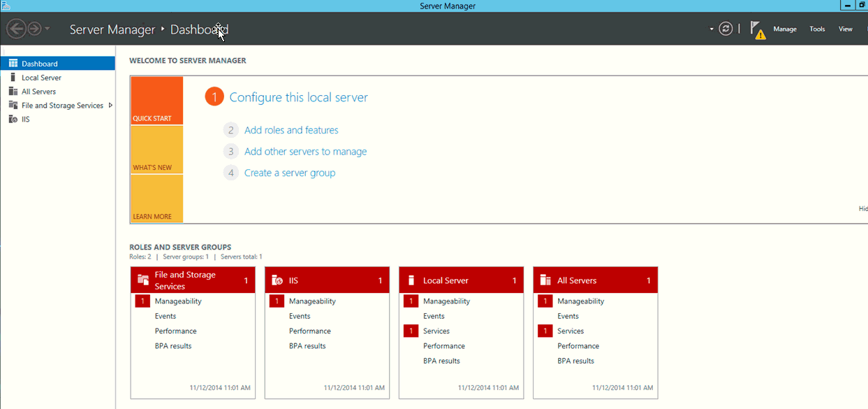
Task: Click the forward arrow navigation button
Action: [34, 29]
